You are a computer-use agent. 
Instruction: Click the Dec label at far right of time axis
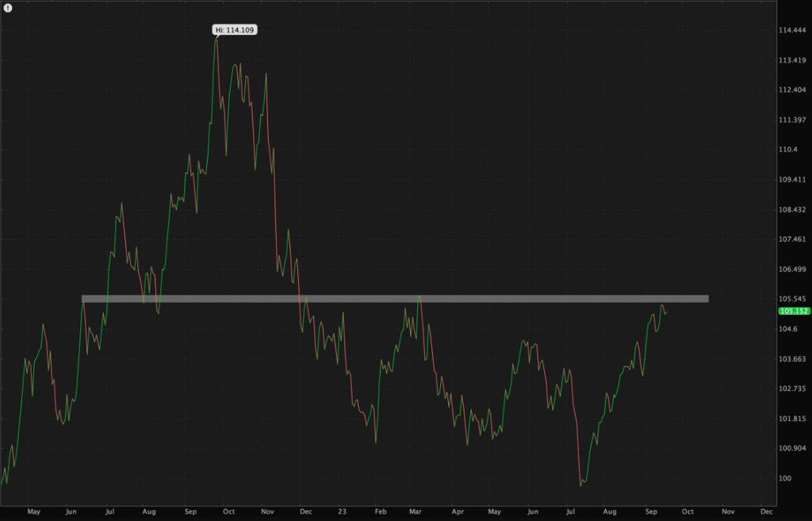(767, 511)
